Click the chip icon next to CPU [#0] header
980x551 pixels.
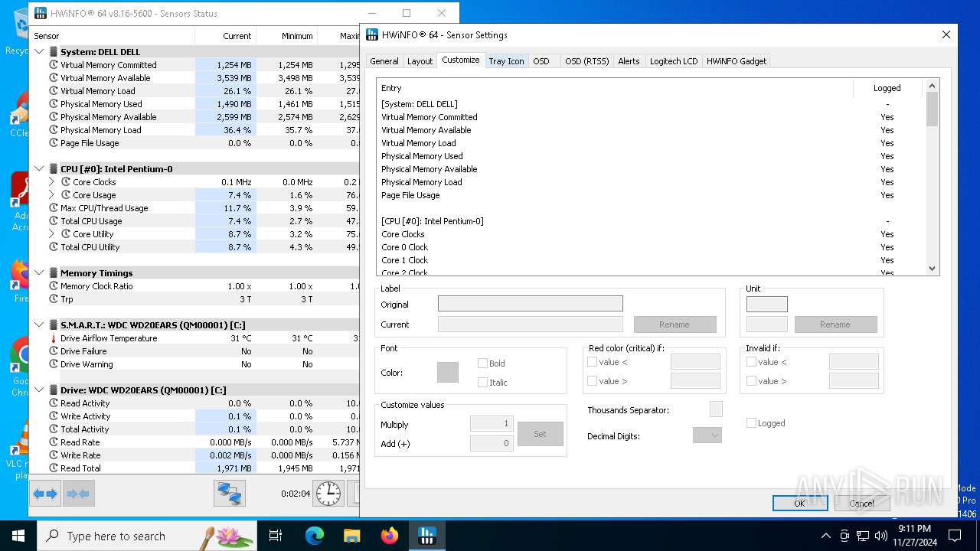(x=54, y=169)
